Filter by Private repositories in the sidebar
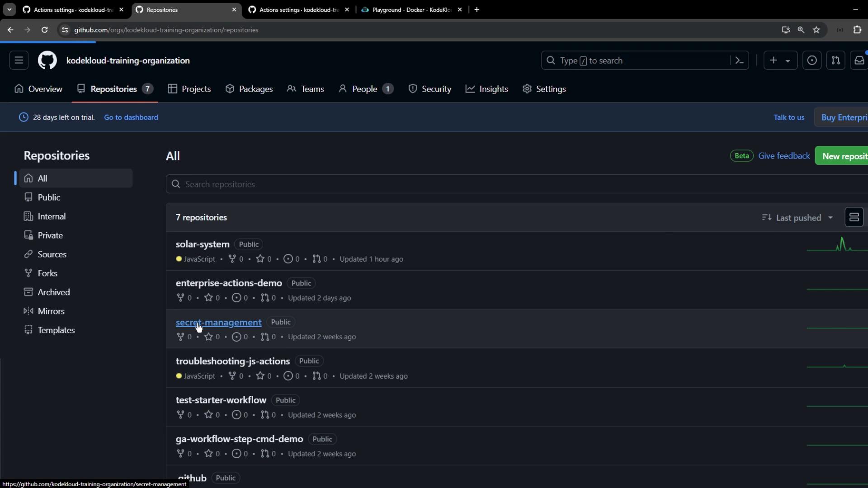The height and width of the screenshot is (488, 868). (x=50, y=235)
